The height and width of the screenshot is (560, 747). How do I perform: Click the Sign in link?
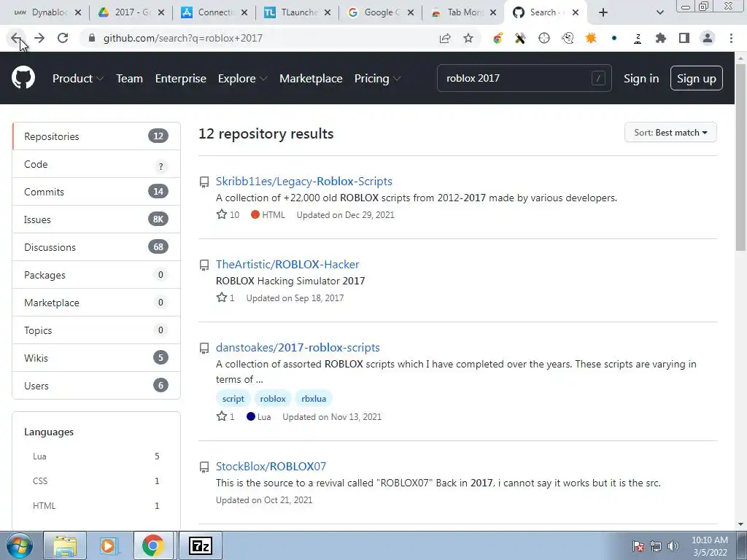tap(641, 78)
